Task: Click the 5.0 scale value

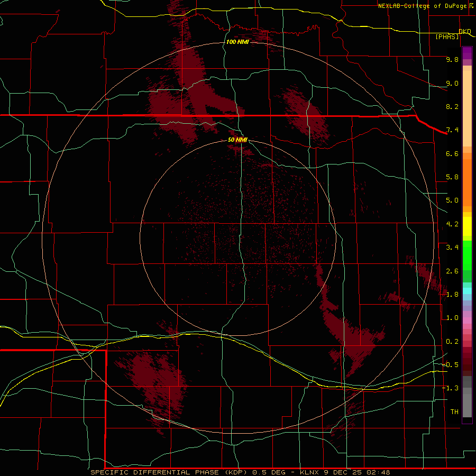Action: [x=452, y=200]
